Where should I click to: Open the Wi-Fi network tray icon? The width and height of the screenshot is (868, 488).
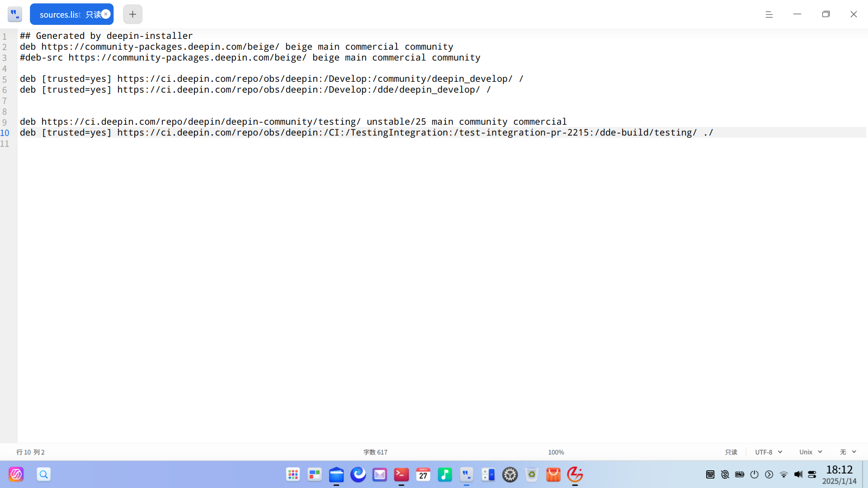click(784, 474)
